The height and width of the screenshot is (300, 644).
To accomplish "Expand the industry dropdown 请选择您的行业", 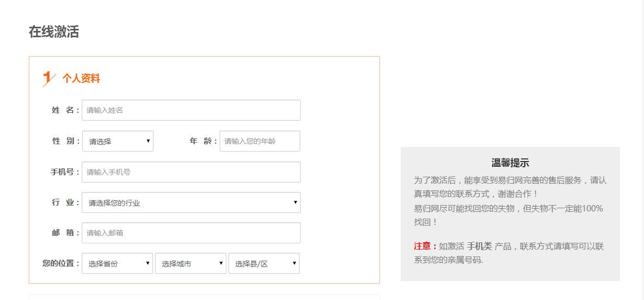I will click(191, 202).
